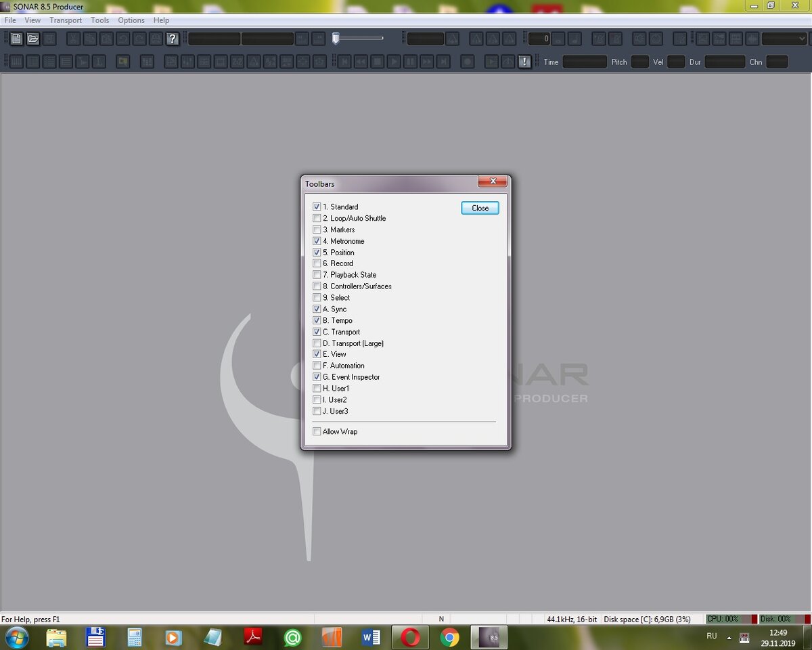Click the Pitch input field

pos(639,62)
